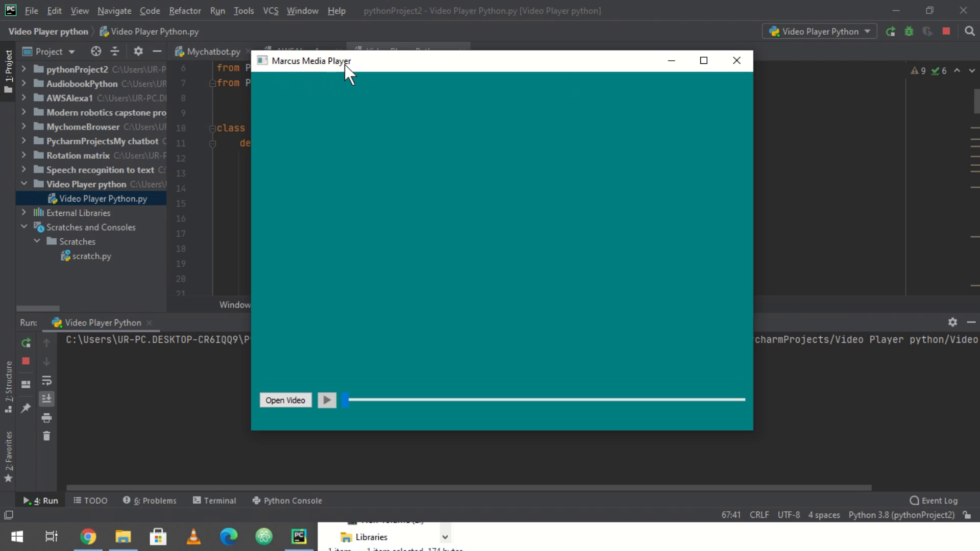Open the Python Console panel
Viewport: 980px width, 551px height.
point(287,500)
